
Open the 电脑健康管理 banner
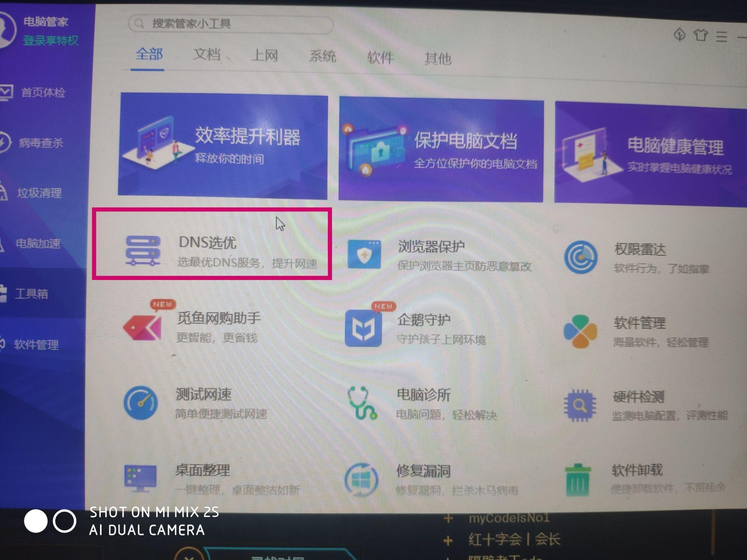pyautogui.click(x=651, y=153)
